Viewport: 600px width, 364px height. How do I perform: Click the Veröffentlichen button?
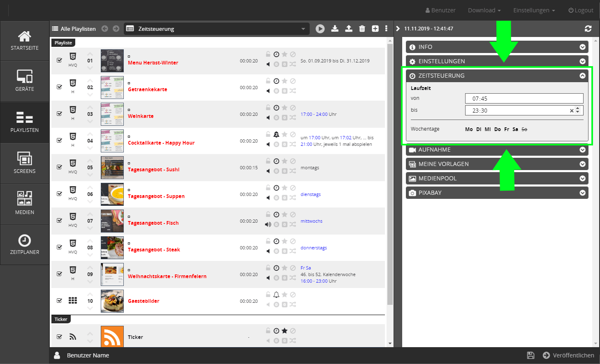tap(568, 355)
